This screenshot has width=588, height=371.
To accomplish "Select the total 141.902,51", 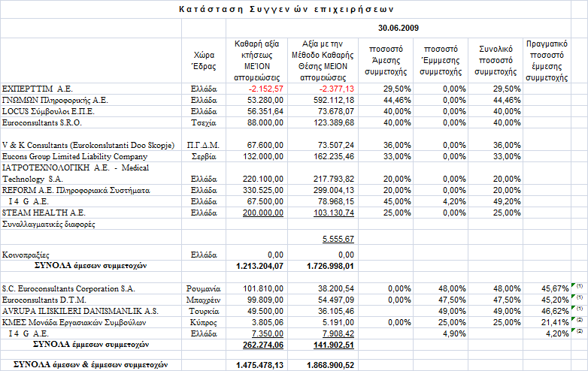I will click(334, 345).
